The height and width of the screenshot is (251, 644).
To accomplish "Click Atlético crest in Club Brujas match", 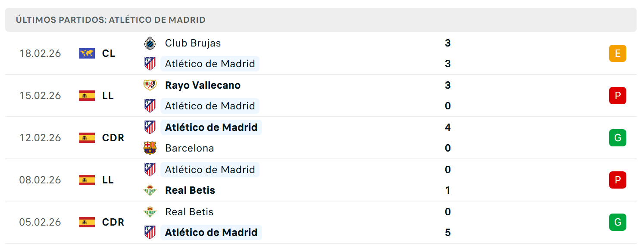I will point(150,64).
